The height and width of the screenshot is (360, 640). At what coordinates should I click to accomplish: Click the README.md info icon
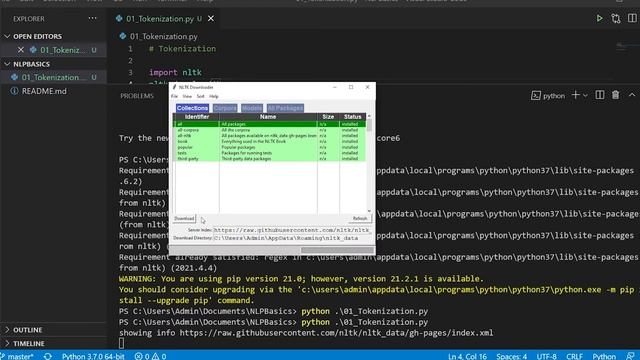click(14, 91)
